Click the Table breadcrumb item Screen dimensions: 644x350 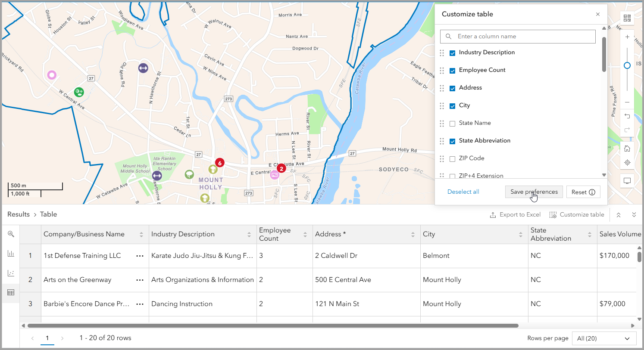tap(48, 214)
